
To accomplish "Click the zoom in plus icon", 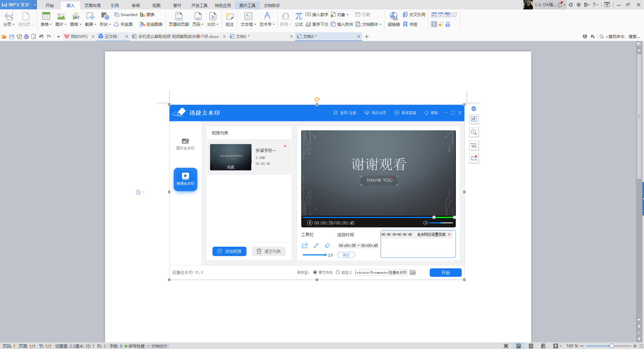I will [635, 346].
